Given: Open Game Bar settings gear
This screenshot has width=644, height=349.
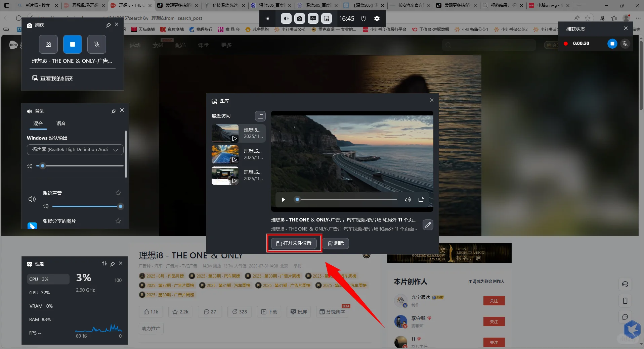Looking at the screenshot, I should point(377,18).
